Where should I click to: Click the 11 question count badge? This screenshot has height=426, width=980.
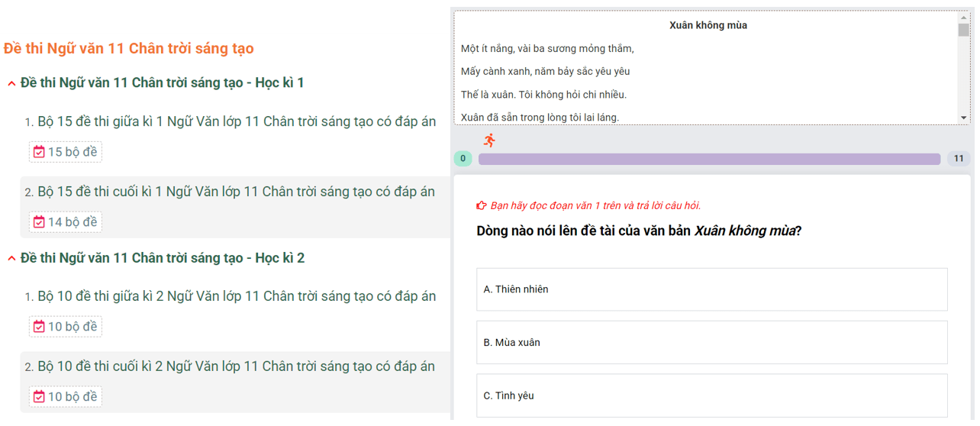[x=959, y=159]
